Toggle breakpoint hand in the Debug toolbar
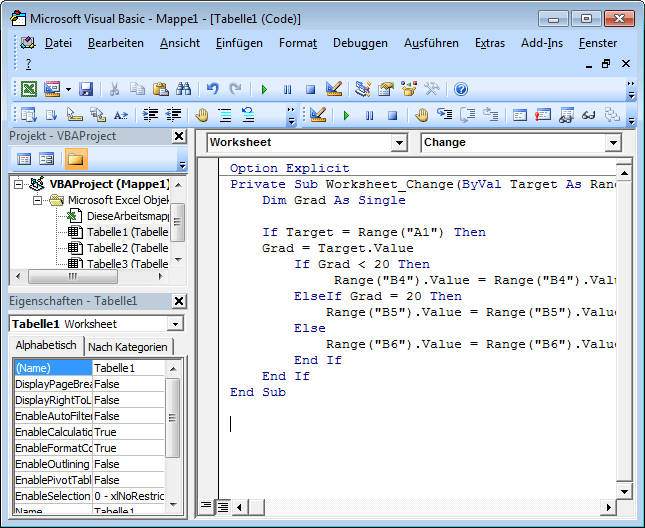This screenshot has height=528, width=645. [x=422, y=115]
